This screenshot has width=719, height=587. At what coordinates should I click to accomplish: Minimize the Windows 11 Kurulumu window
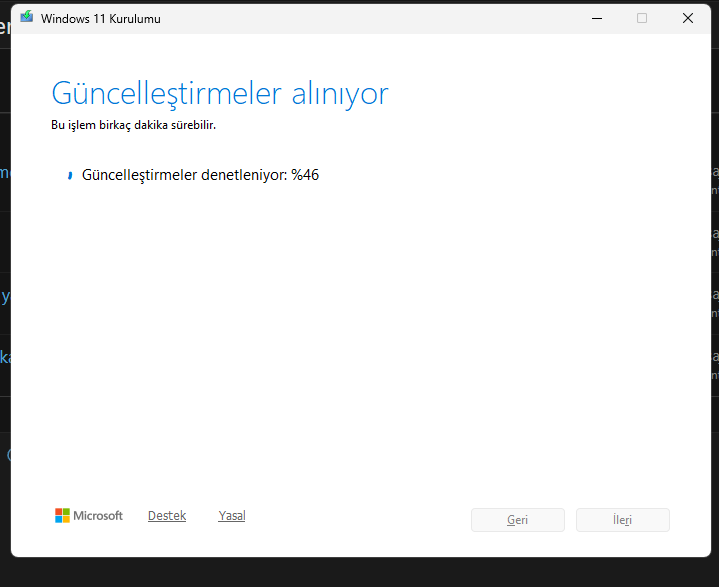click(x=597, y=18)
